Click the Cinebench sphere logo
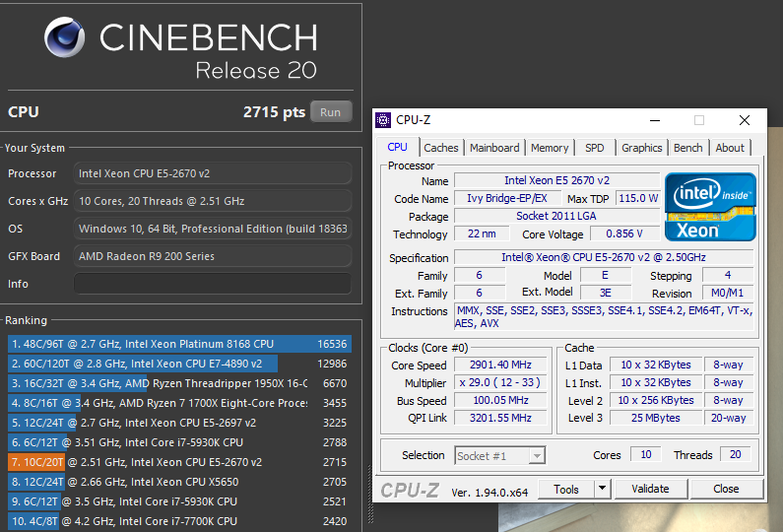The height and width of the screenshot is (532, 783). pyautogui.click(x=67, y=38)
